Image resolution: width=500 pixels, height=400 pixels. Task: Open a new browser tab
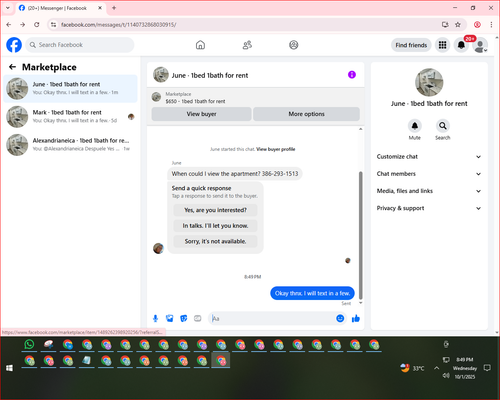(x=114, y=8)
